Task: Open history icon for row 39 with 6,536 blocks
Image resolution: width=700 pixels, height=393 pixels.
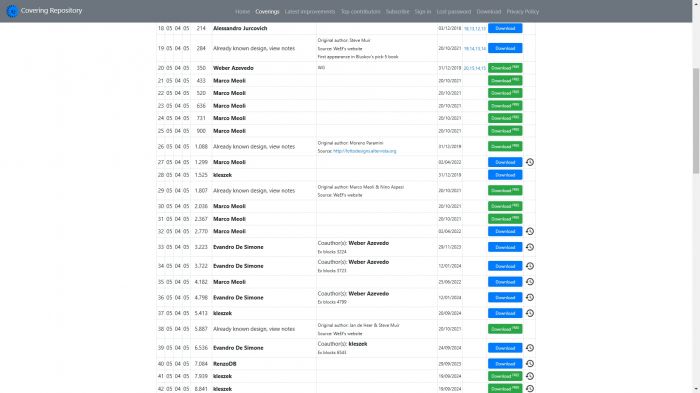Action: tap(530, 348)
